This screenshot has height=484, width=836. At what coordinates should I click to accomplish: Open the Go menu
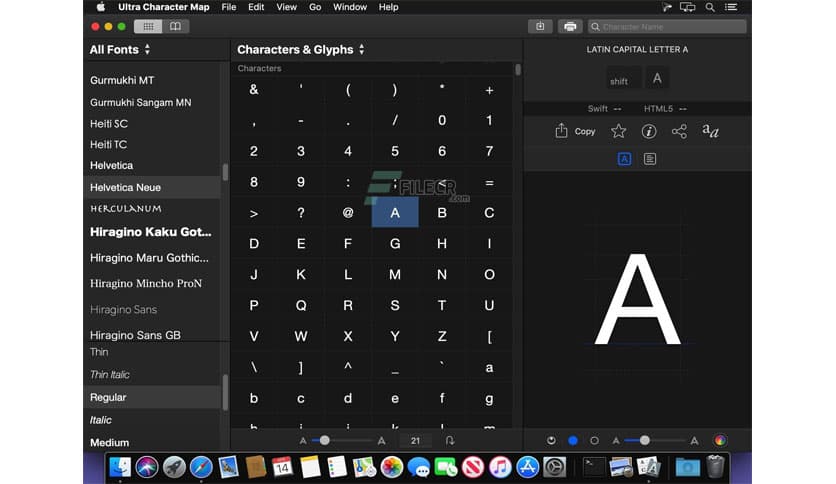(315, 7)
